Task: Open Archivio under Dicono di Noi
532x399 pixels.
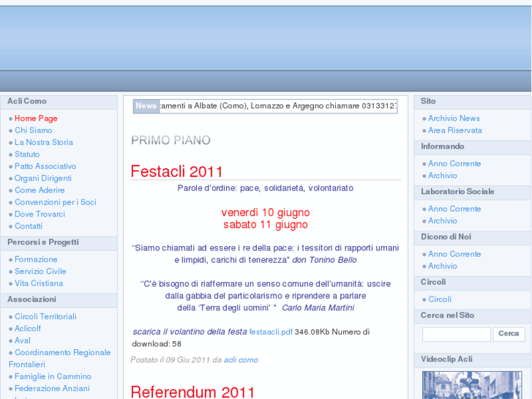Action: coord(443,266)
